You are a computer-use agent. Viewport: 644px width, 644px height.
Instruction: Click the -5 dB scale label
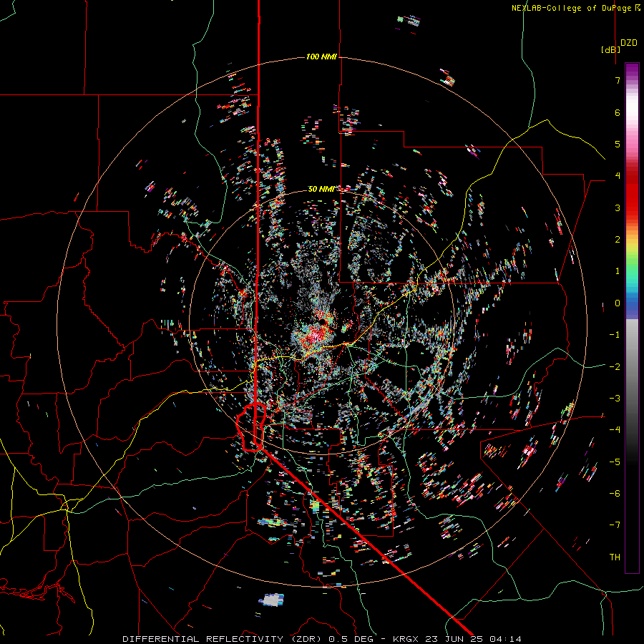click(615, 462)
